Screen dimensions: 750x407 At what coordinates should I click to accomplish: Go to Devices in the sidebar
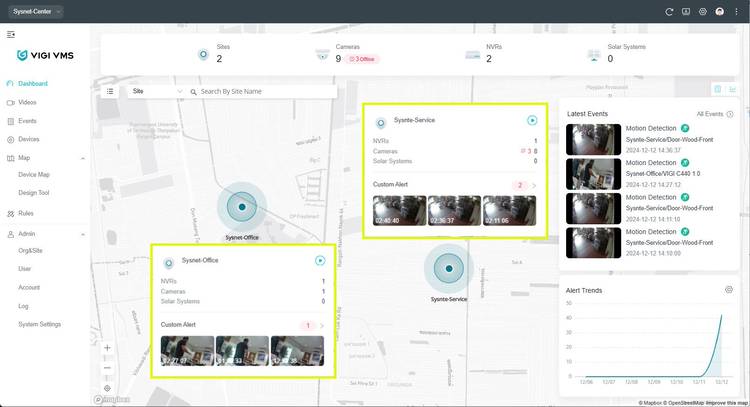(x=29, y=139)
